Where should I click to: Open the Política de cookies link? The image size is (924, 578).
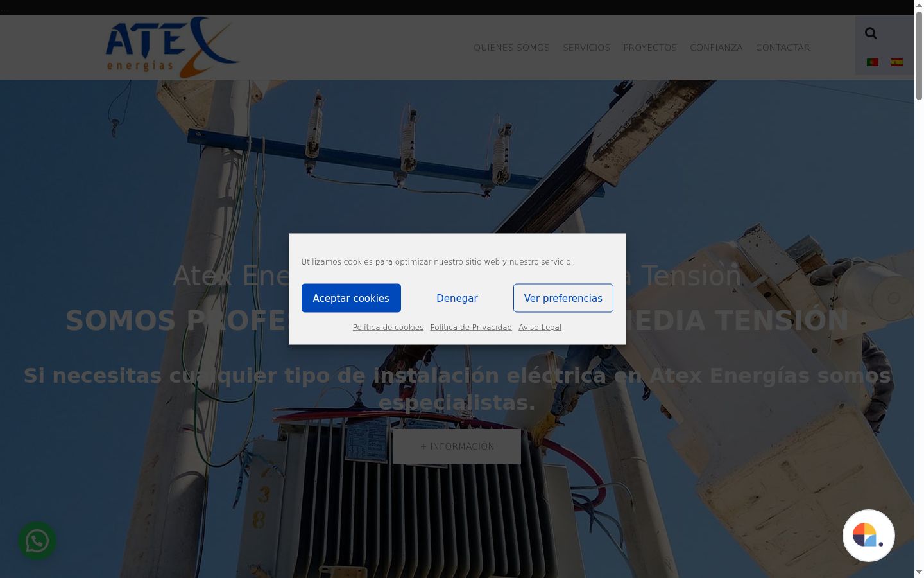pyautogui.click(x=388, y=328)
